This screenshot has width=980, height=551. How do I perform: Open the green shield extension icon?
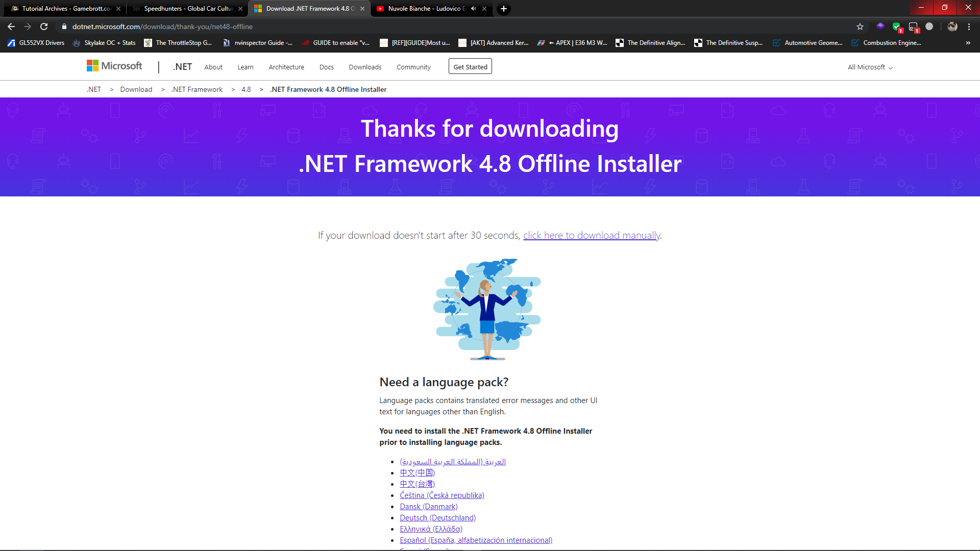click(x=897, y=27)
